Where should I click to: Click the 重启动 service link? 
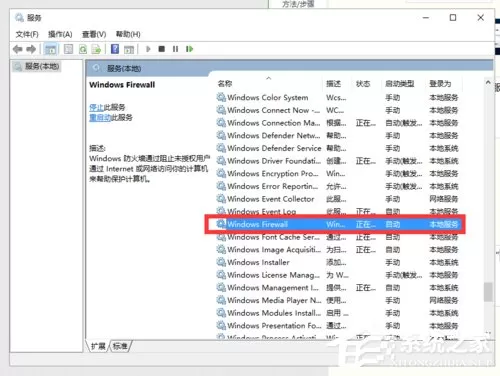coord(100,118)
